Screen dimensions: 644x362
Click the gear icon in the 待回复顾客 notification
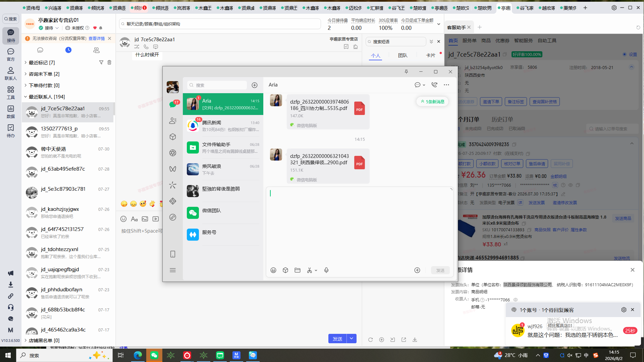624,310
